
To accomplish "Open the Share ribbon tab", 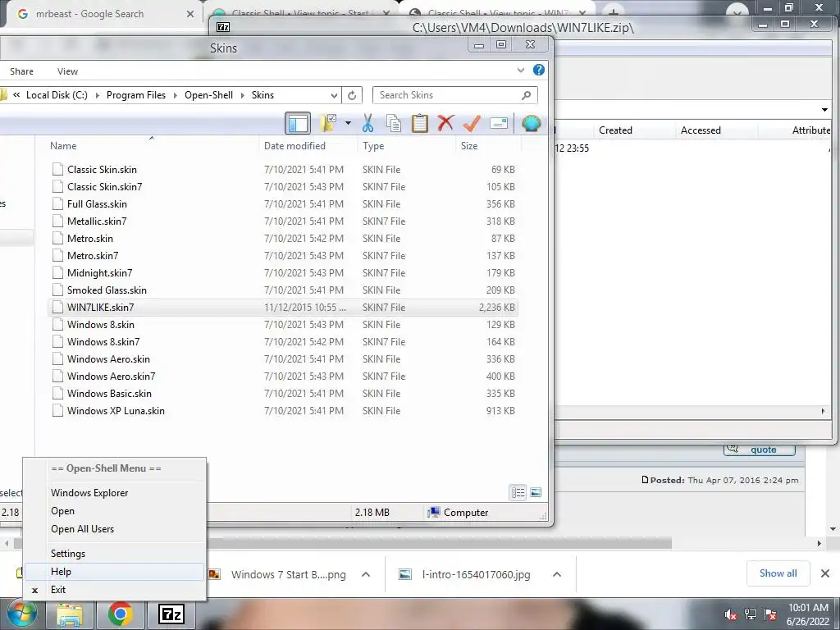I will click(21, 71).
